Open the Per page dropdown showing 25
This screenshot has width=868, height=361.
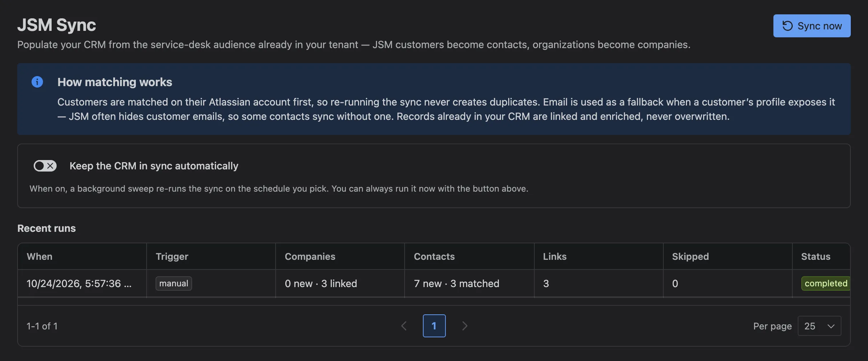[819, 326]
